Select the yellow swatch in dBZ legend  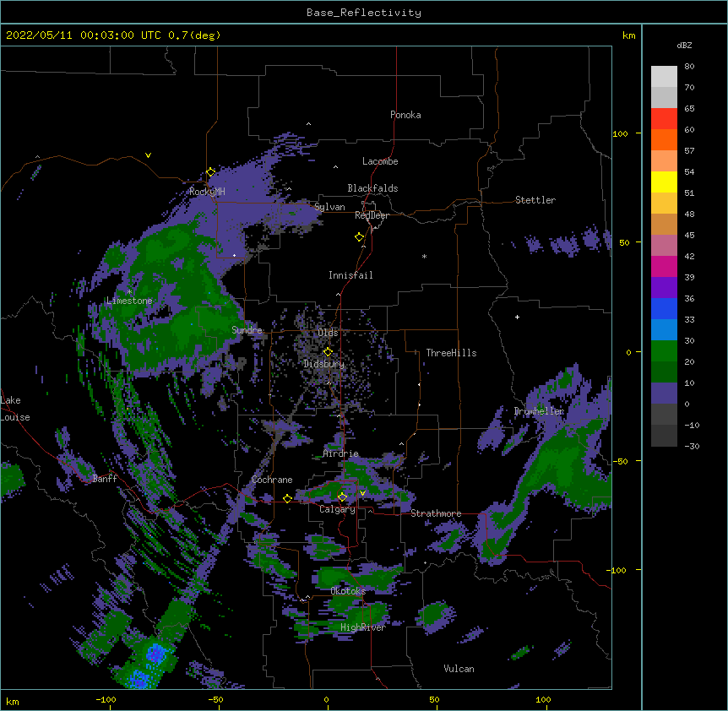[664, 182]
